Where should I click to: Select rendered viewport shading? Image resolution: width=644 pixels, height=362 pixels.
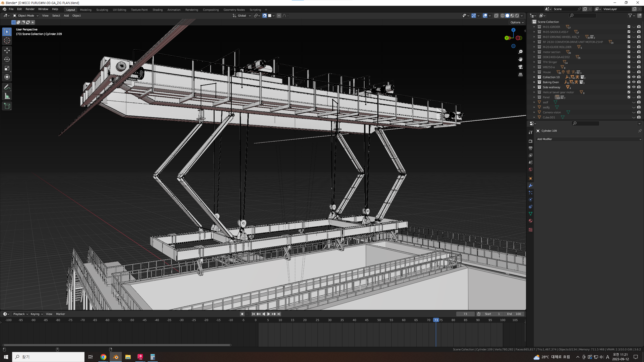coord(517,16)
